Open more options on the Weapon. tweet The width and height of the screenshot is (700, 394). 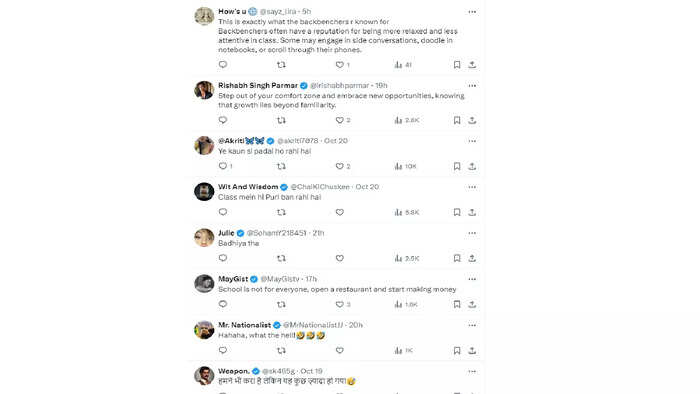pos(472,371)
